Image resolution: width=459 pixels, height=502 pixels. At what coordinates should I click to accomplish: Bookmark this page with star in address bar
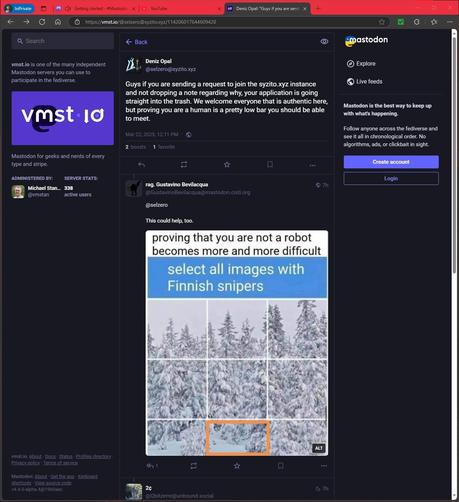point(382,22)
